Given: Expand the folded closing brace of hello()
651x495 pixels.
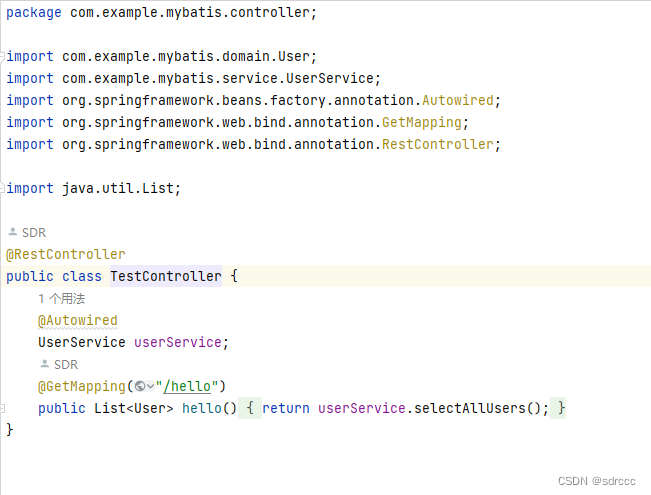Looking at the screenshot, I should tap(558, 408).
